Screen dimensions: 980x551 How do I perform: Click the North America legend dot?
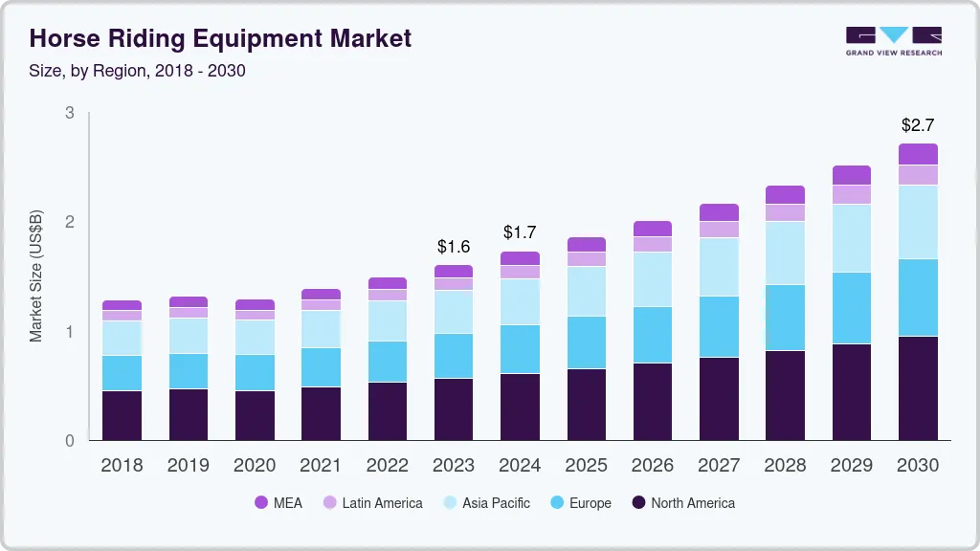(638, 503)
